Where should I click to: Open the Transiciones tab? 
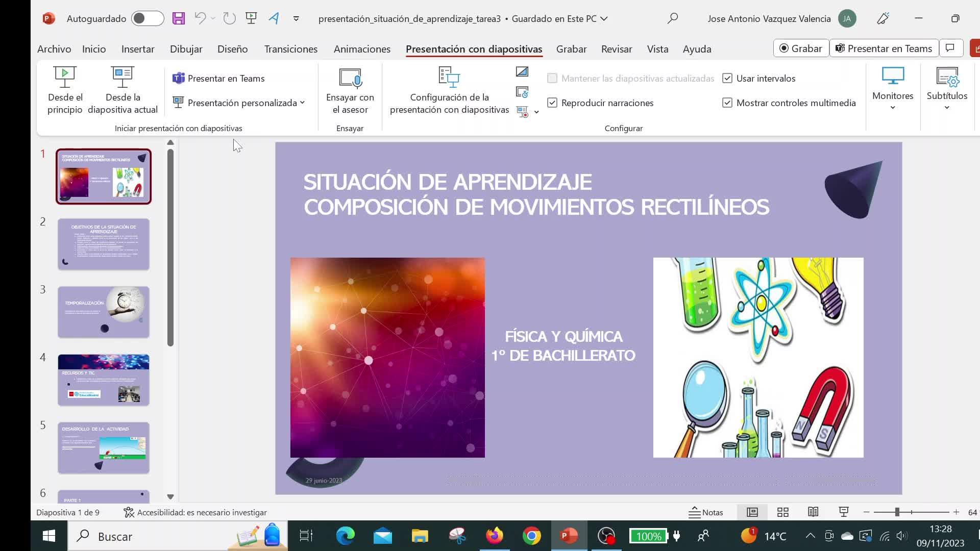click(290, 49)
